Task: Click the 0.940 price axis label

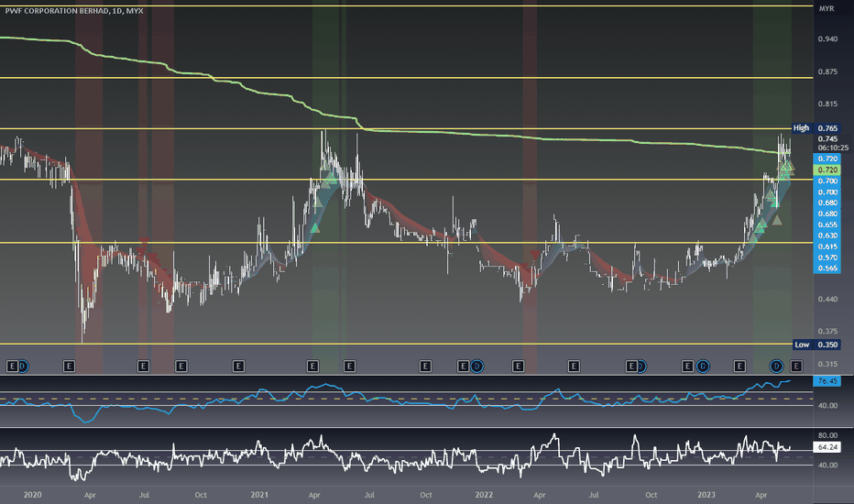Action: point(827,38)
